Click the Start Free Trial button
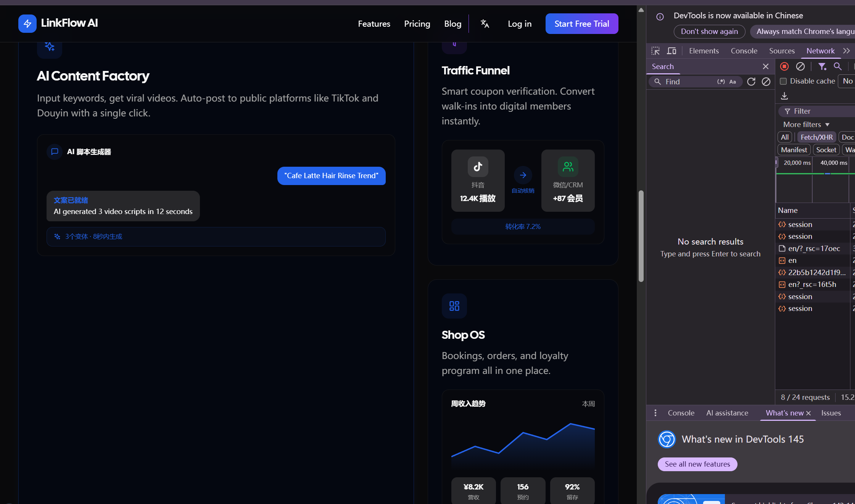The height and width of the screenshot is (504, 855). click(x=582, y=24)
